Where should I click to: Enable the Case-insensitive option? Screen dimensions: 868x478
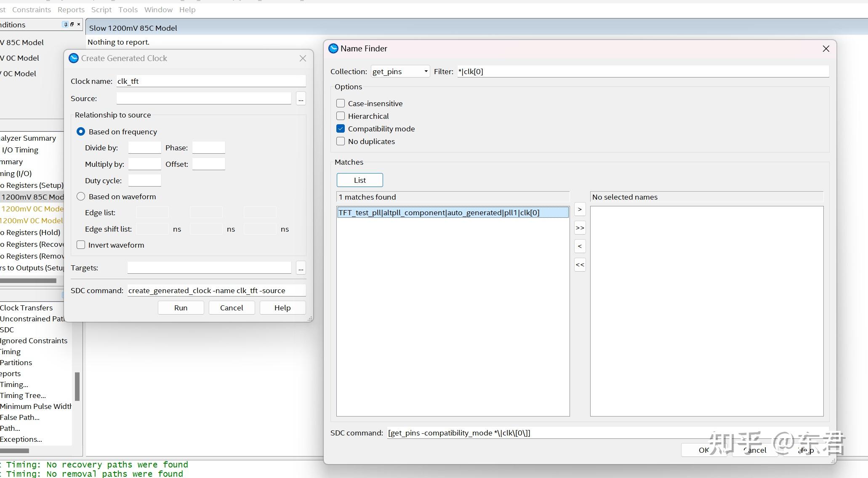point(341,103)
